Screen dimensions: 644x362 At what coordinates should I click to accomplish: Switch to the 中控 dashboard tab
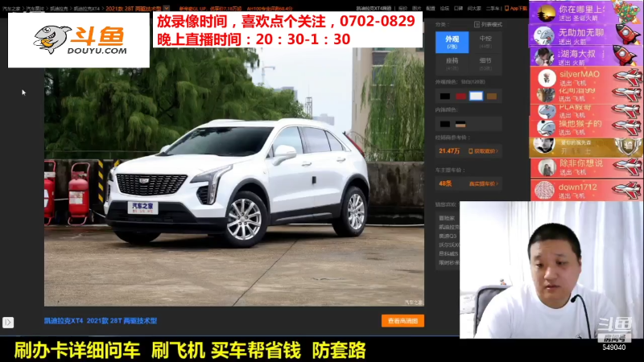coord(485,43)
